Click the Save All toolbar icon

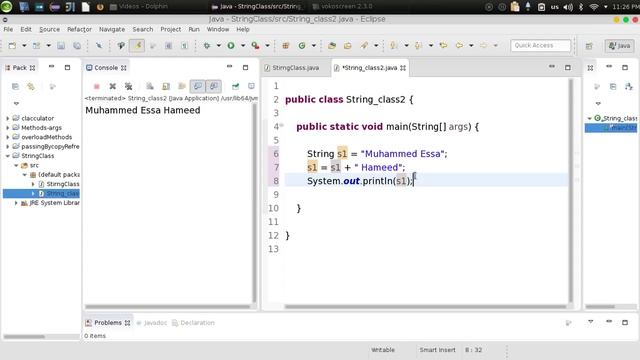tap(77, 46)
